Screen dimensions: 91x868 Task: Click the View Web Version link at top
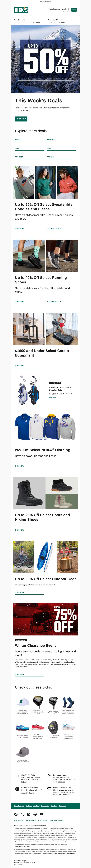(45, 2)
